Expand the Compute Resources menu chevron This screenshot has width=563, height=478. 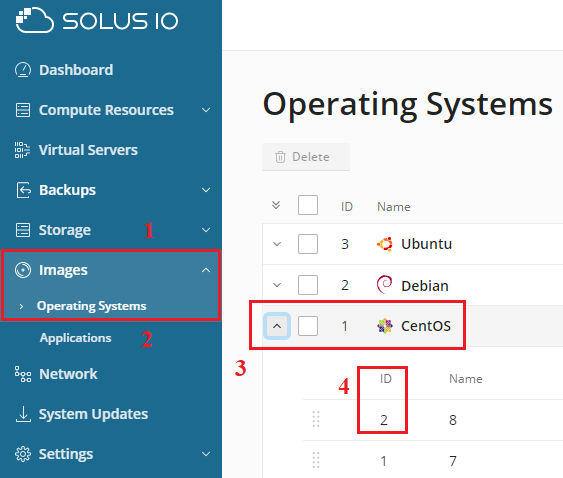206,110
